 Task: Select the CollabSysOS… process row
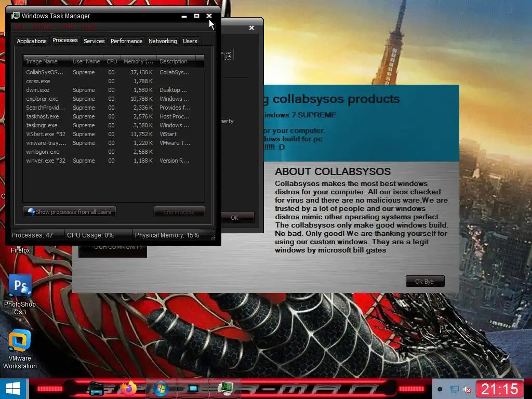[x=114, y=72]
